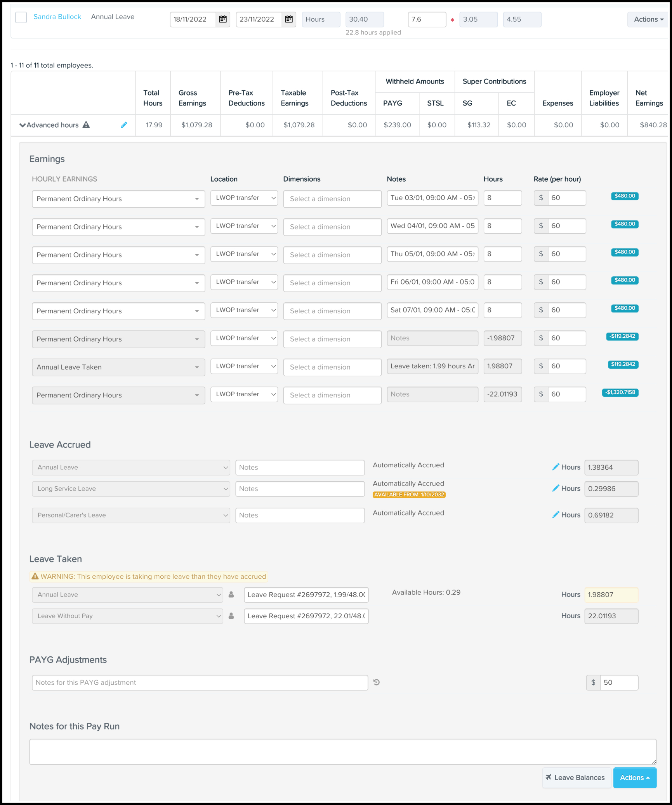Click the Annual Leave accrued Notes field

[x=300, y=467]
